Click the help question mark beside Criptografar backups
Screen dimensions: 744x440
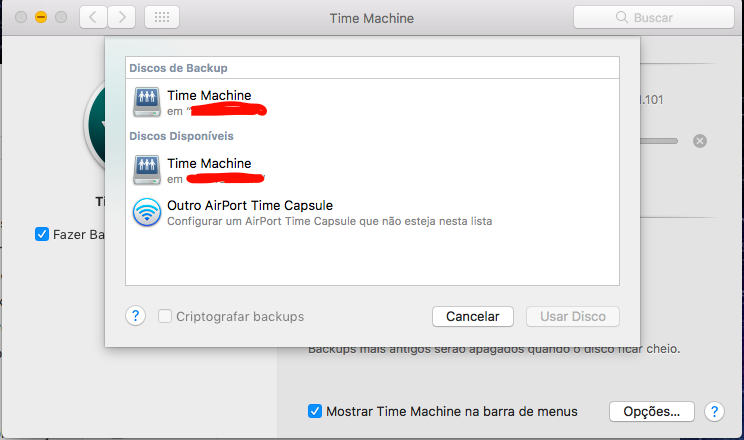click(137, 316)
